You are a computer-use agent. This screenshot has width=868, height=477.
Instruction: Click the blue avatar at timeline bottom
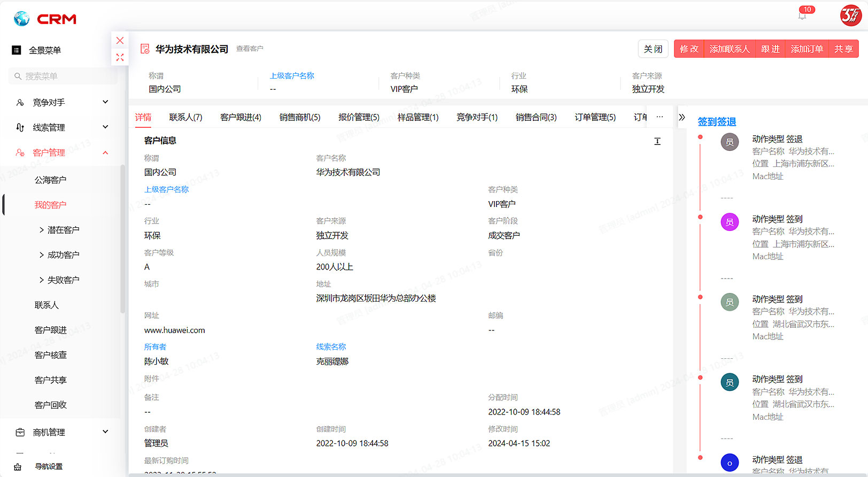pos(730,463)
